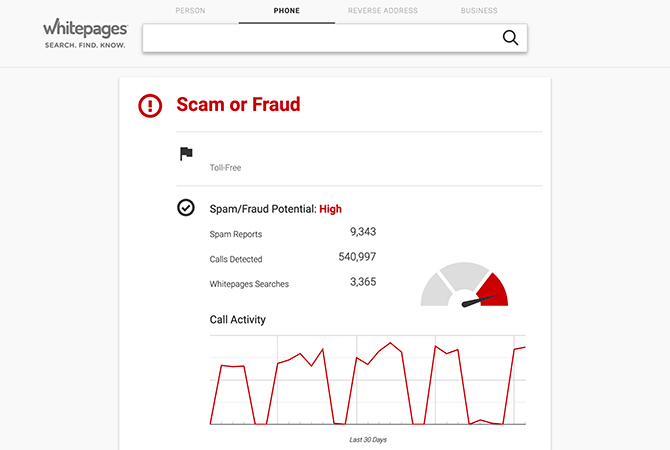Click the Calls Detected value 540,997
The image size is (670, 450).
(357, 257)
